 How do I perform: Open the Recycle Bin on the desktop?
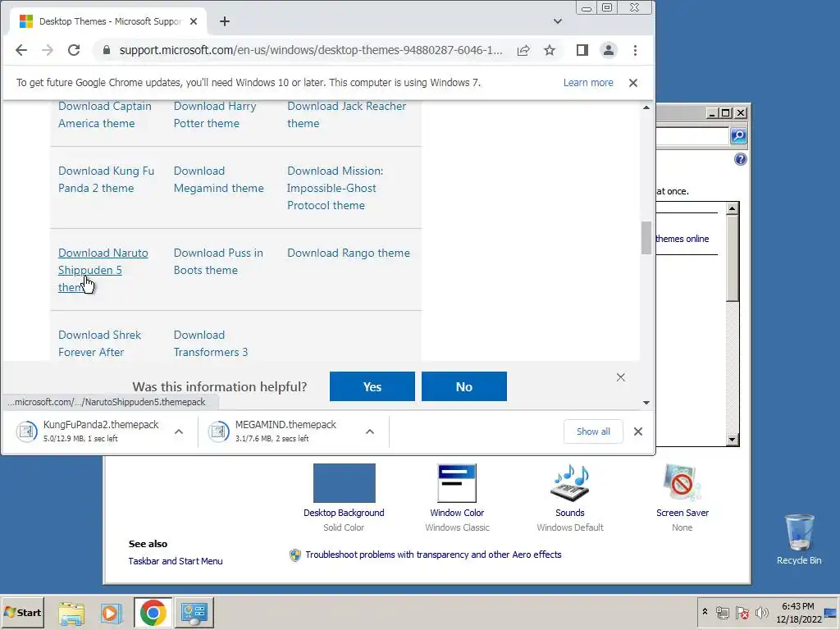[799, 539]
